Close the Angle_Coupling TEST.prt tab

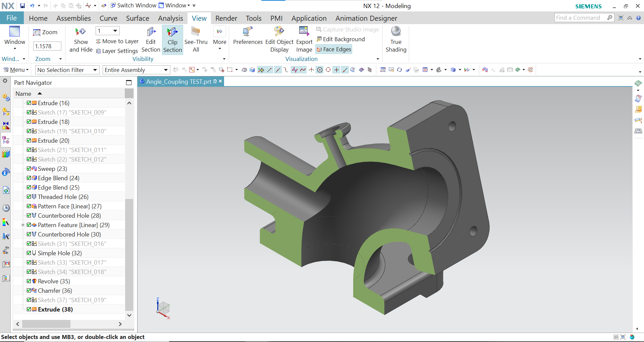tap(220, 81)
